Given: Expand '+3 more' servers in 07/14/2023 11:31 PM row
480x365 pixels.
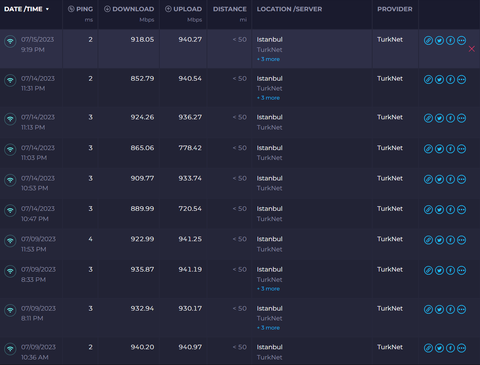Looking at the screenshot, I should tap(268, 98).
